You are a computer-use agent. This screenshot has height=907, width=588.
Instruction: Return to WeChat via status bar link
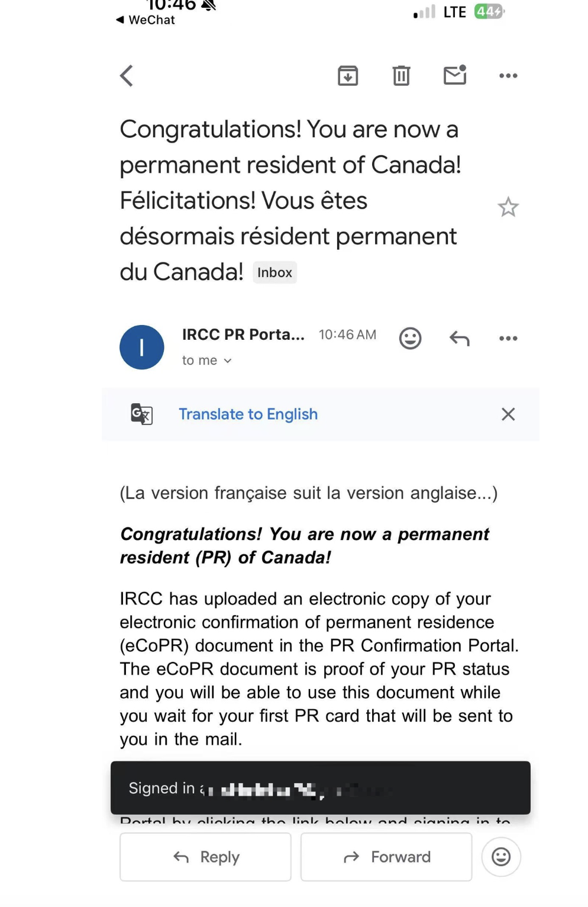point(146,20)
